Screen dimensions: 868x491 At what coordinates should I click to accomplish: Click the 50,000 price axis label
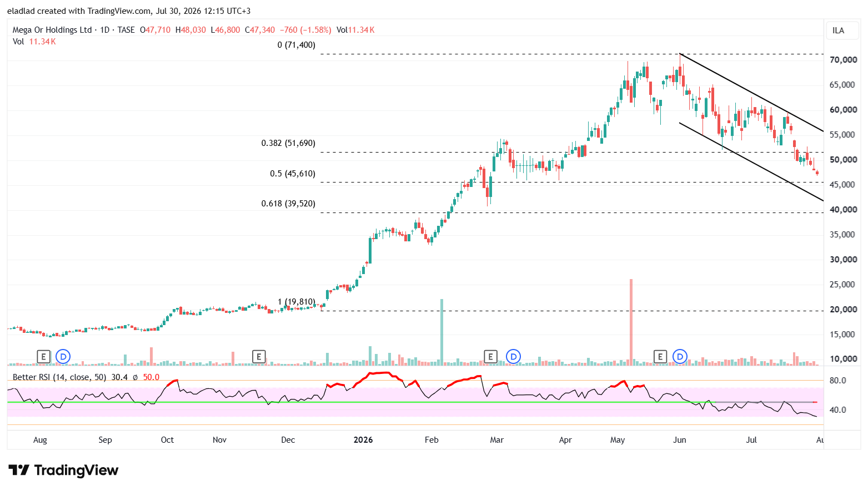point(844,160)
